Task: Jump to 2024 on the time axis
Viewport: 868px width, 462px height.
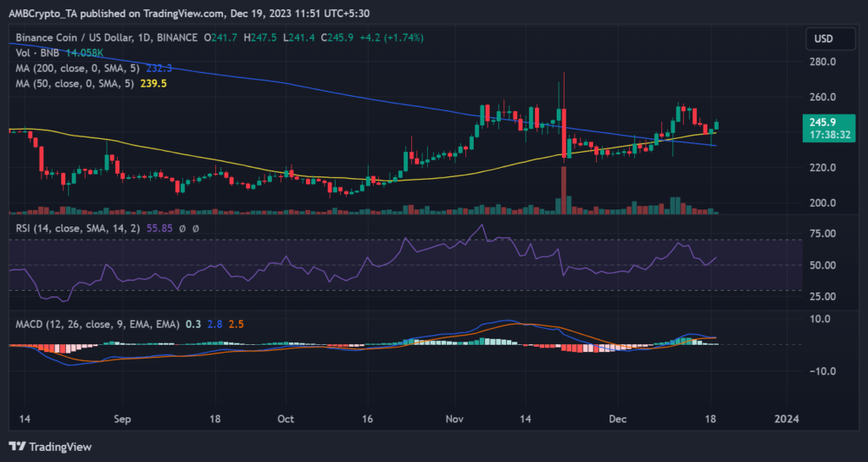Action: (x=787, y=419)
